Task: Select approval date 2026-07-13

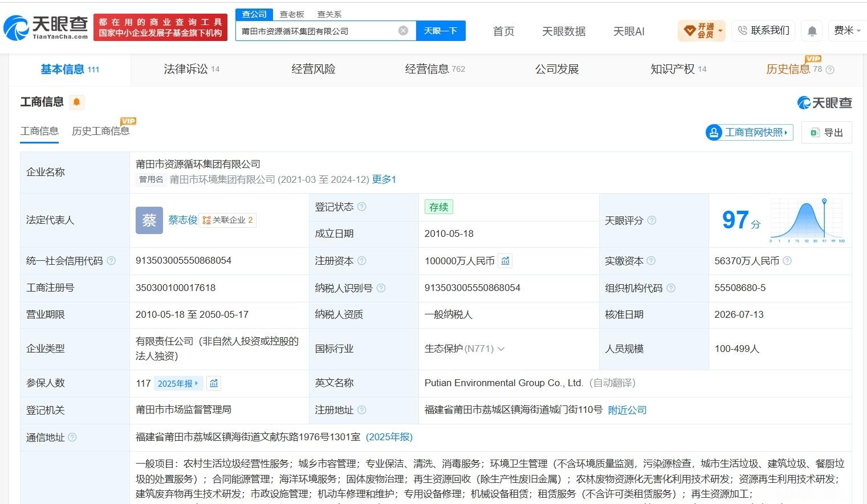Action: click(x=739, y=314)
